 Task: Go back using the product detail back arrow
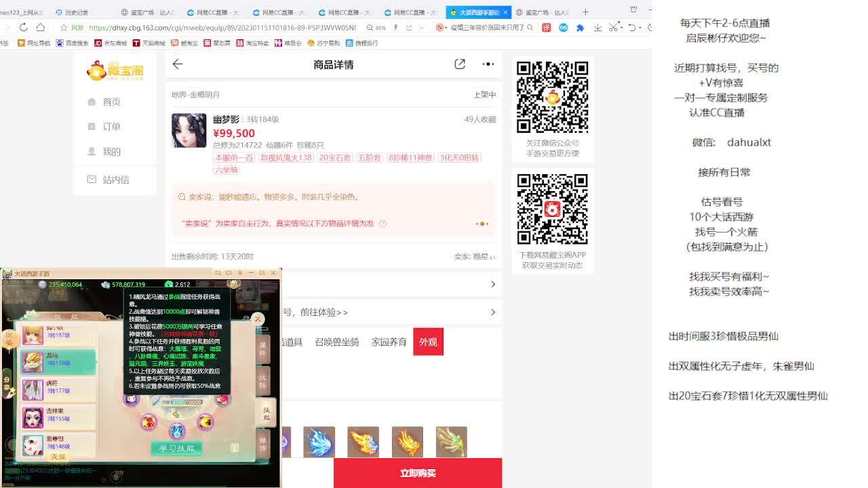pyautogui.click(x=178, y=64)
